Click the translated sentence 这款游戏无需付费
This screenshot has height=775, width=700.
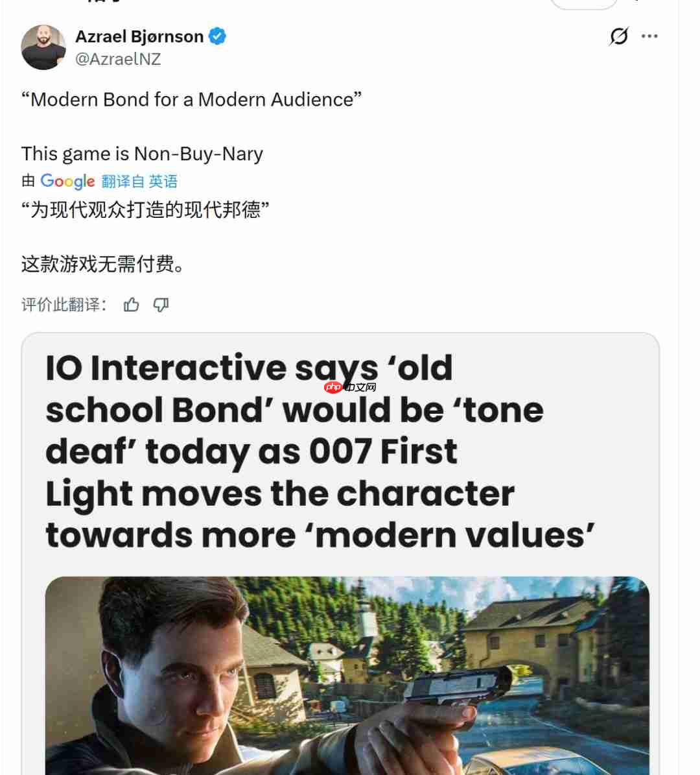pos(103,264)
